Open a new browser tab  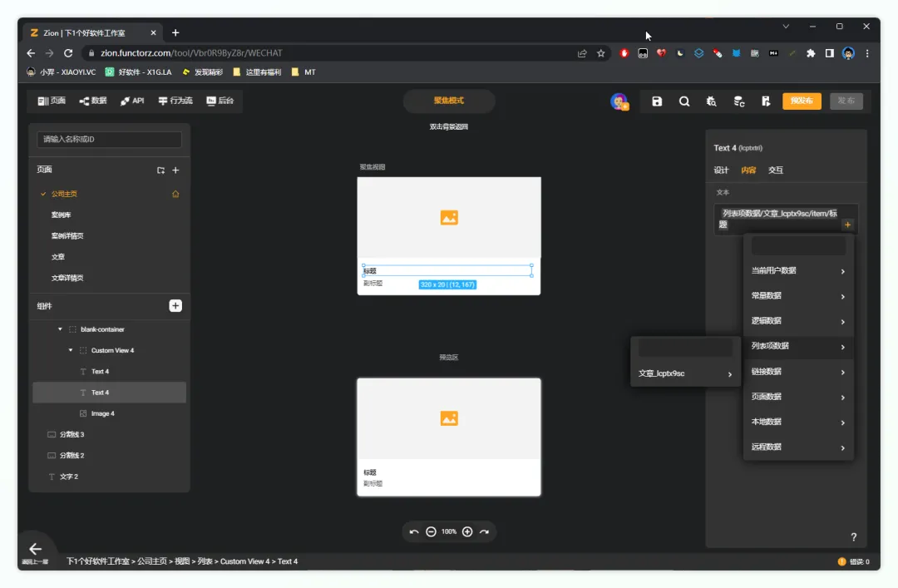[x=175, y=32]
